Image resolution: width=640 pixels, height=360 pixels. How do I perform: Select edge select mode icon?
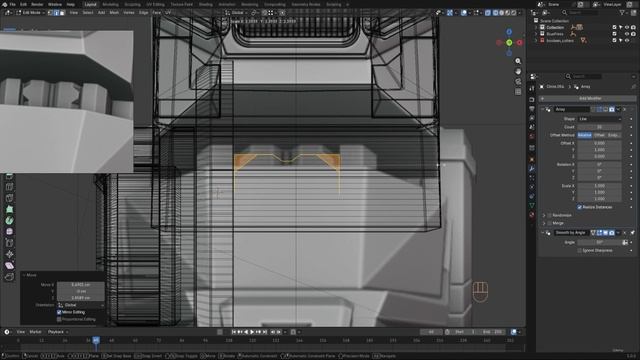point(56,13)
